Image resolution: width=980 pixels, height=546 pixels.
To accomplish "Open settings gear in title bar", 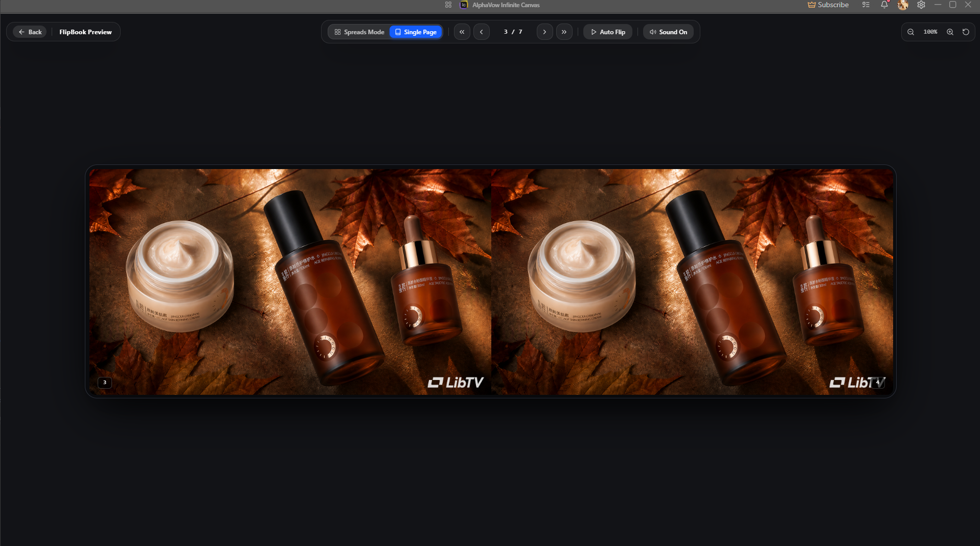I will click(x=921, y=5).
